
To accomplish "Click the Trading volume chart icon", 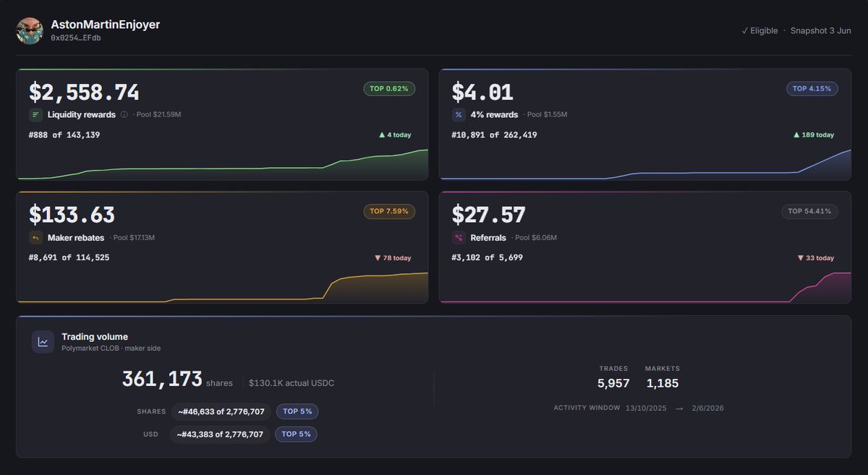I will tap(43, 342).
